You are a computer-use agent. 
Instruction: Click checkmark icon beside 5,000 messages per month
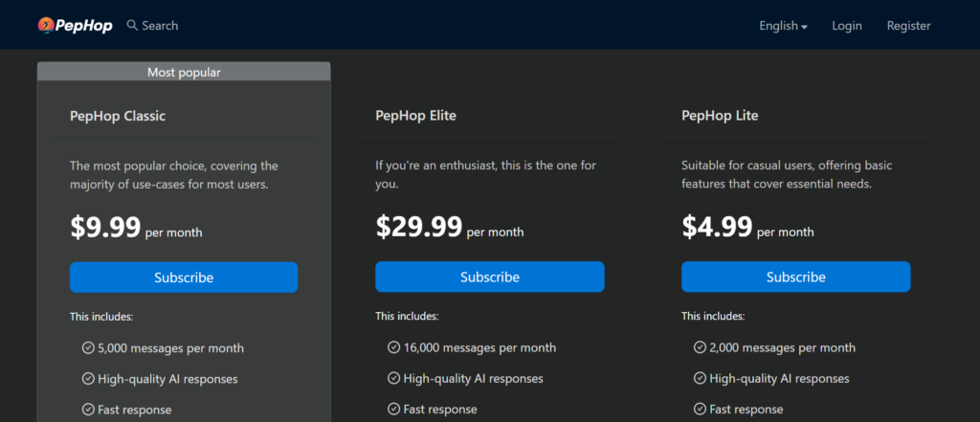[x=88, y=347]
